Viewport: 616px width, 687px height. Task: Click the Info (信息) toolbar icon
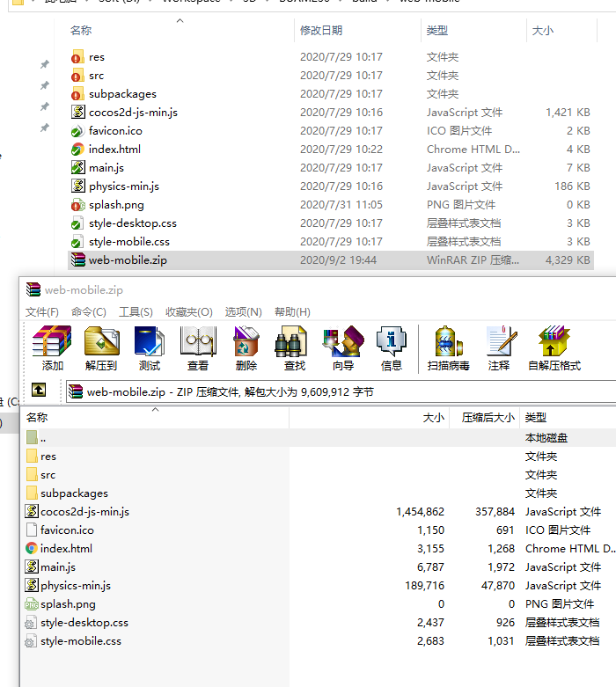(x=391, y=341)
